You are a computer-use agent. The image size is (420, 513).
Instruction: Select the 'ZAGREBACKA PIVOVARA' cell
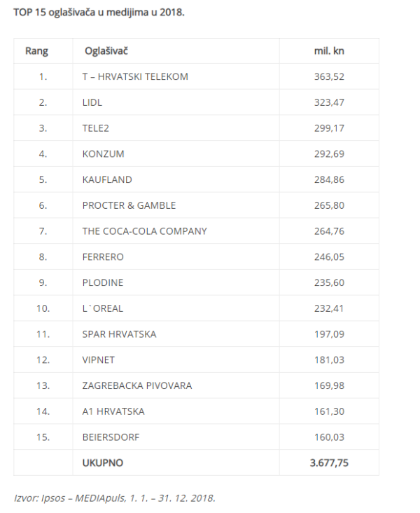pyautogui.click(x=136, y=385)
